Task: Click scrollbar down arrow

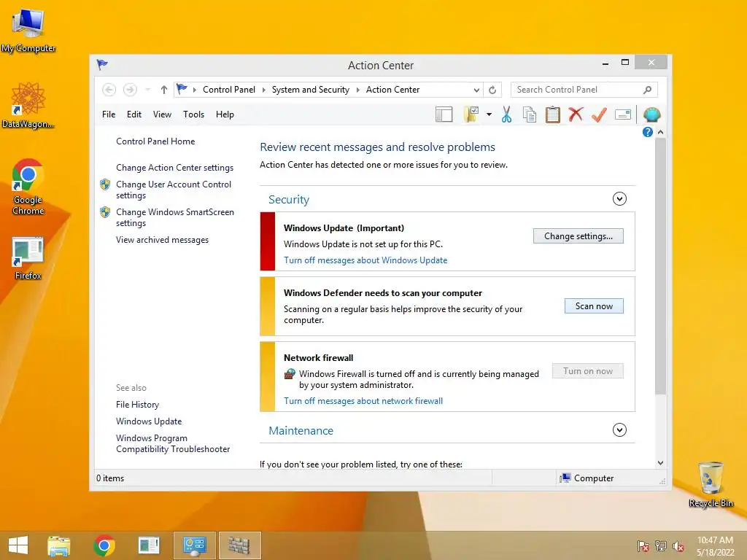Action: coord(660,463)
